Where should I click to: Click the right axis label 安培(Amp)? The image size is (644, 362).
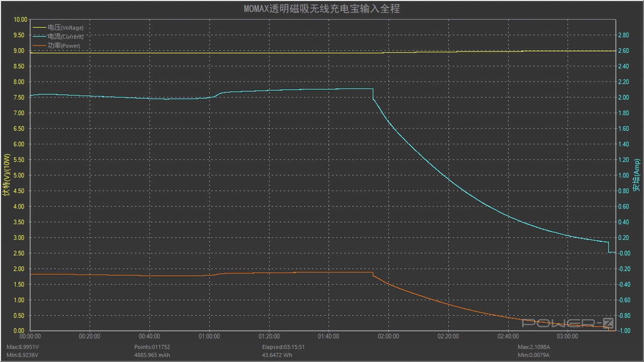tap(636, 175)
